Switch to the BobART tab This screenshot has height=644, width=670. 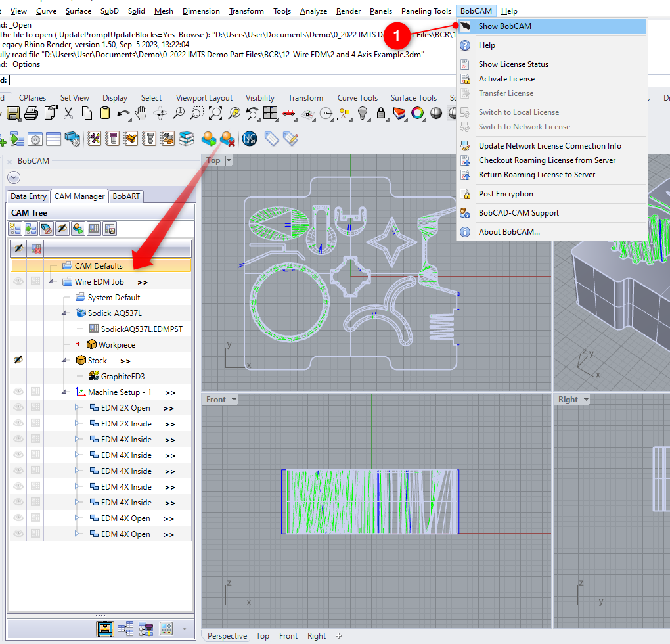pyautogui.click(x=126, y=196)
